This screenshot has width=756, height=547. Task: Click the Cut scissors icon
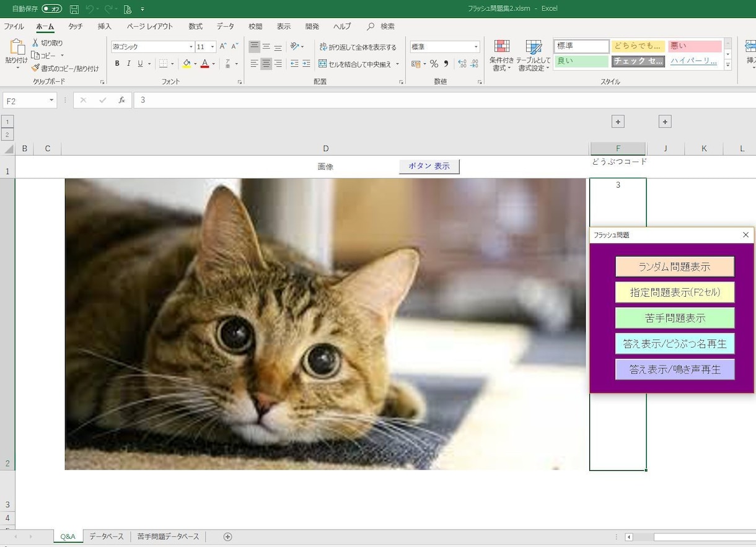click(35, 43)
